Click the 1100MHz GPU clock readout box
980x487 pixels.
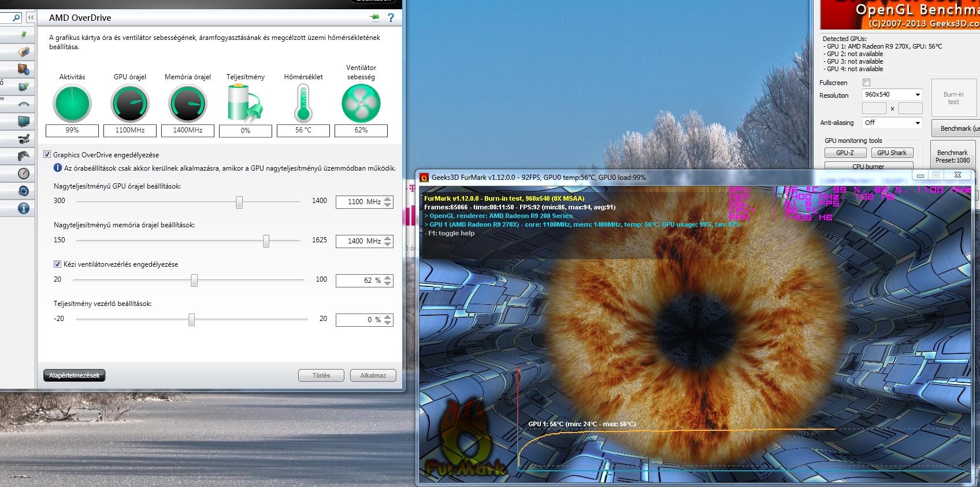(x=130, y=131)
